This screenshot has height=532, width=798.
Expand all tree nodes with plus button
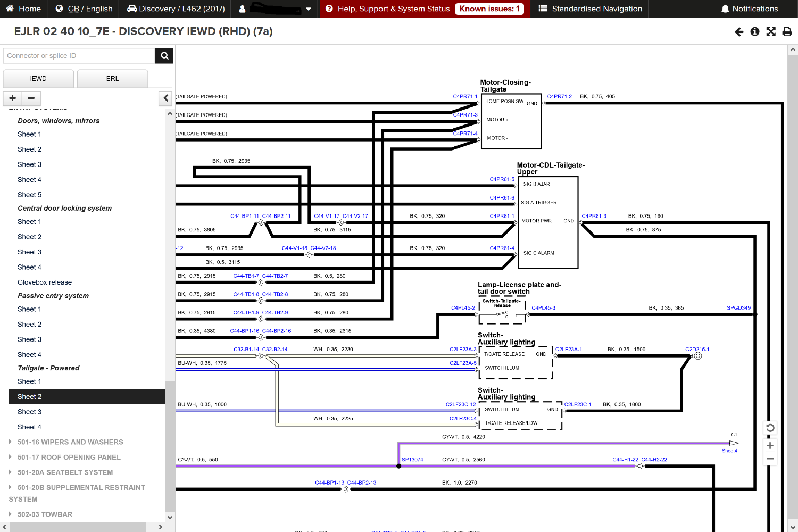coord(13,98)
